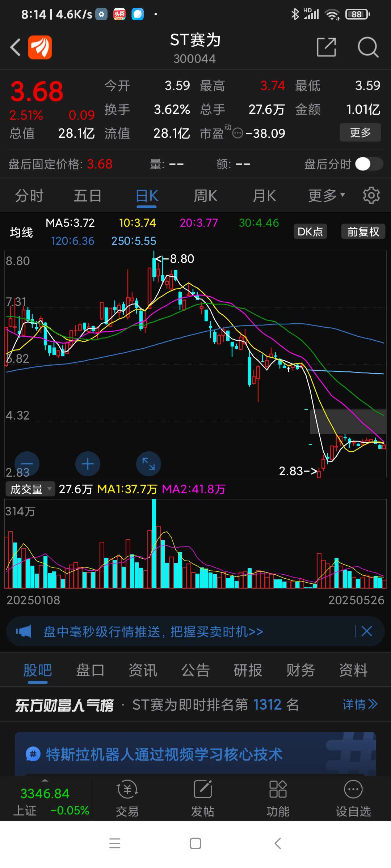Tap the 均线 moving average label
The image size is (391, 868).
click(21, 232)
